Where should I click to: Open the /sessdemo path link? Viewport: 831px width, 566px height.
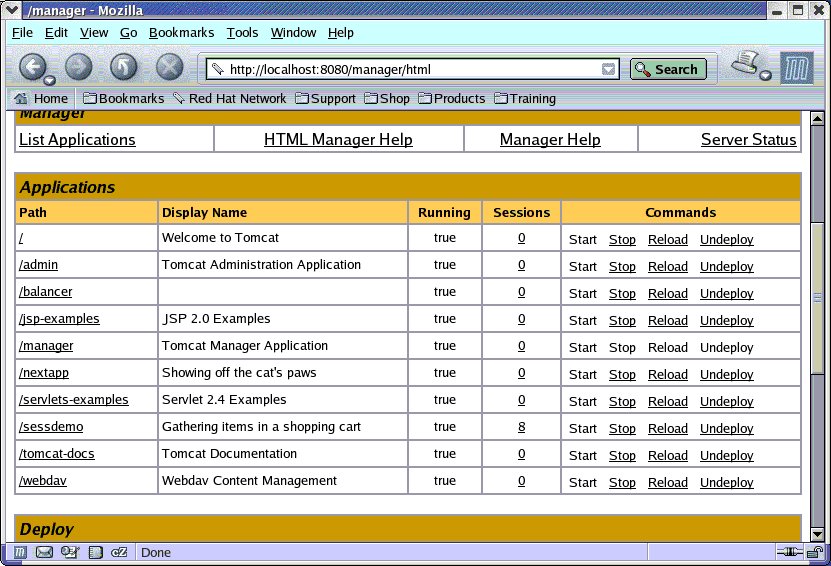click(x=51, y=427)
